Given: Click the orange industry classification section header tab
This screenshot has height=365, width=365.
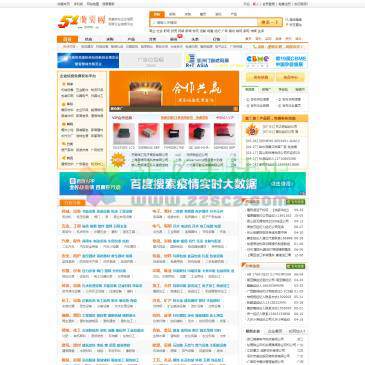Looking at the screenshot, I should (72, 202).
